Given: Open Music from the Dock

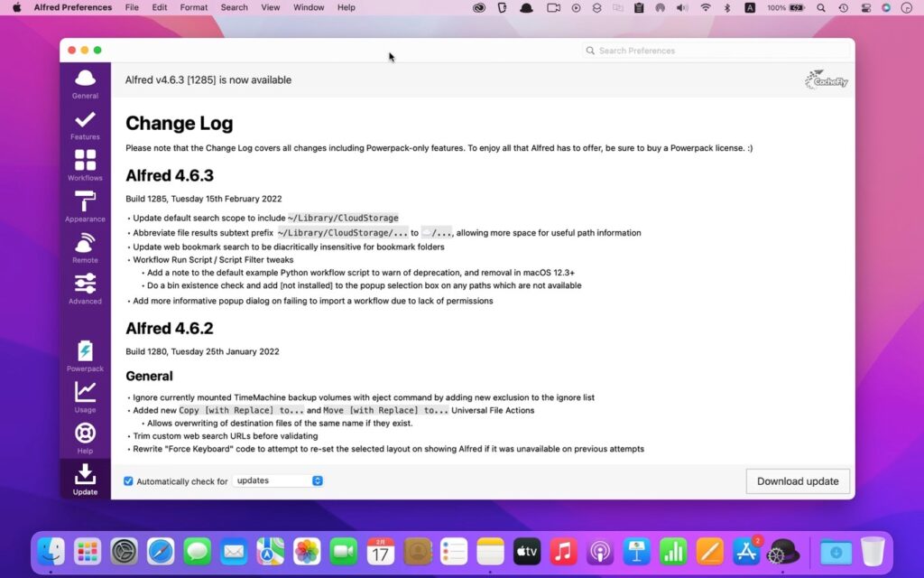Looking at the screenshot, I should coord(563,552).
